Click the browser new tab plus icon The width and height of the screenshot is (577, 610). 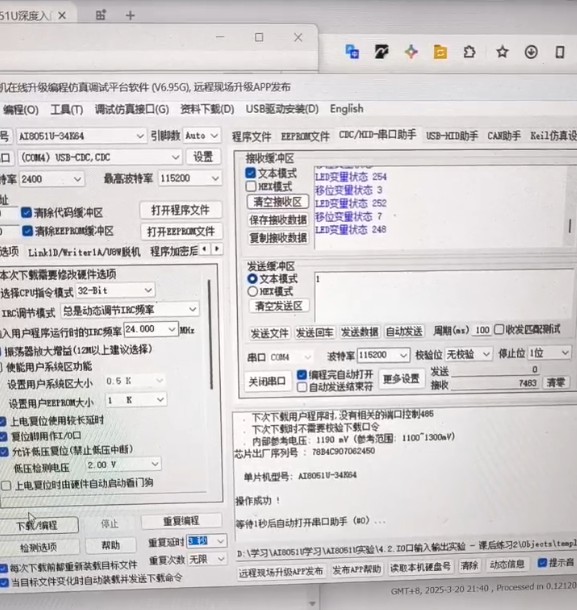click(130, 16)
